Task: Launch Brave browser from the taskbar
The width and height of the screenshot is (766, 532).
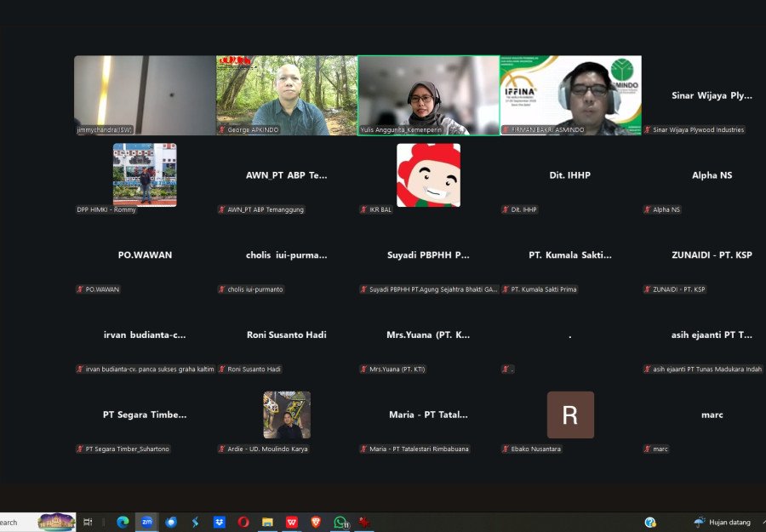Action: [x=316, y=522]
